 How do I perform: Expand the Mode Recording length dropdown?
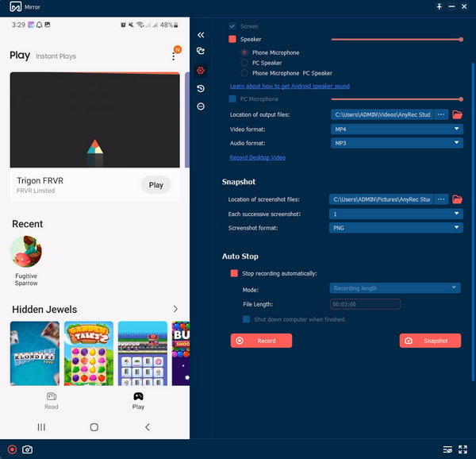[x=395, y=288]
